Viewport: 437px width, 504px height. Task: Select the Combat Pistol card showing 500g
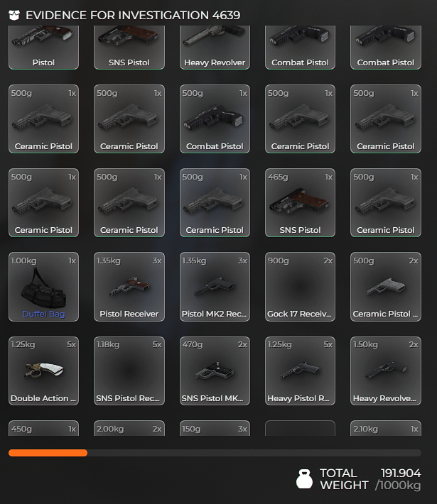pyautogui.click(x=215, y=119)
